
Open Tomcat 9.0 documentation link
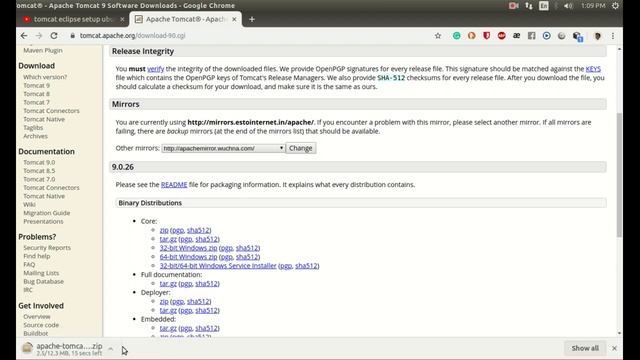[39, 162]
